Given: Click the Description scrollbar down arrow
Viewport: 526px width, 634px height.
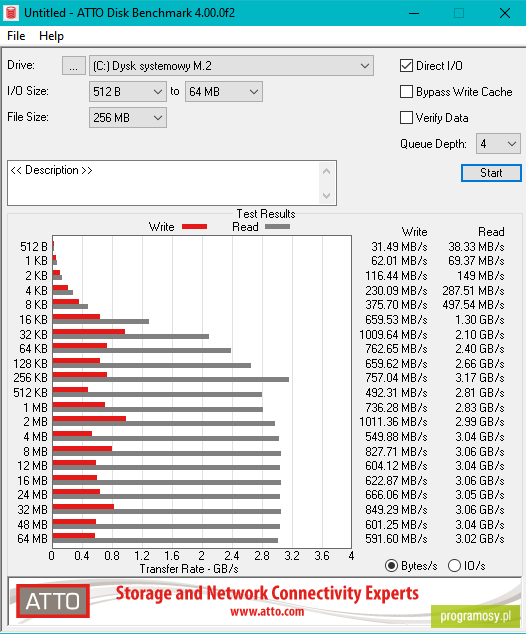Looking at the screenshot, I should tap(327, 196).
